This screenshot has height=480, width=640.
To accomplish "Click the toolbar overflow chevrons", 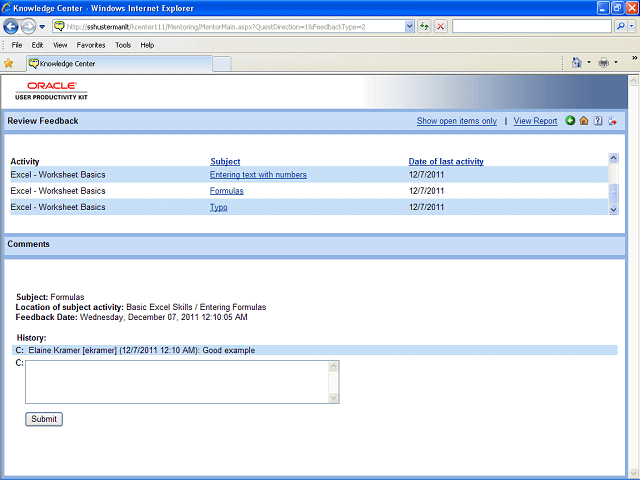I will [x=635, y=58].
